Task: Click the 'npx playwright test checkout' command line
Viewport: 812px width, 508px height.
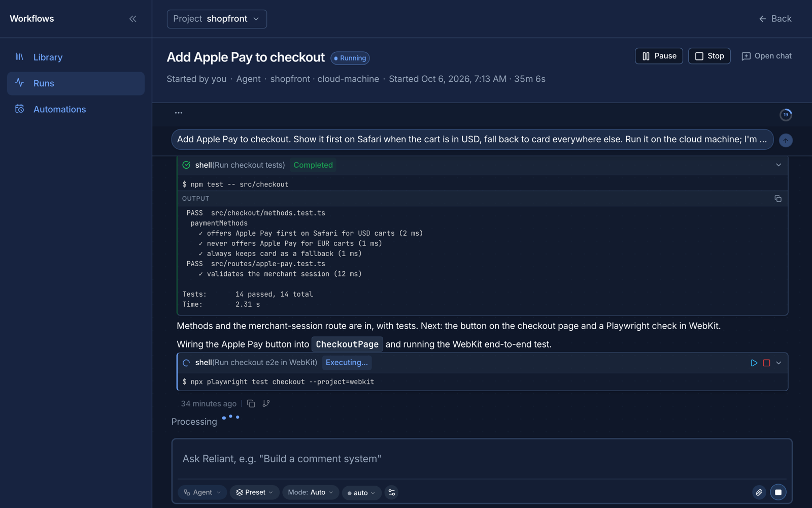Action: tap(278, 382)
